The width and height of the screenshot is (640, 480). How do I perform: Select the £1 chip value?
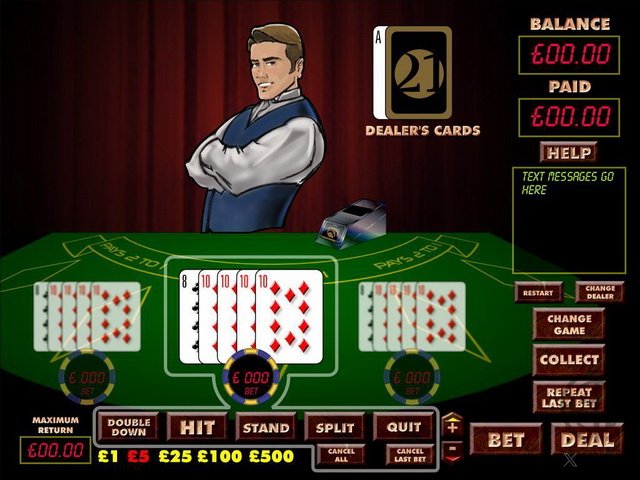(x=108, y=456)
